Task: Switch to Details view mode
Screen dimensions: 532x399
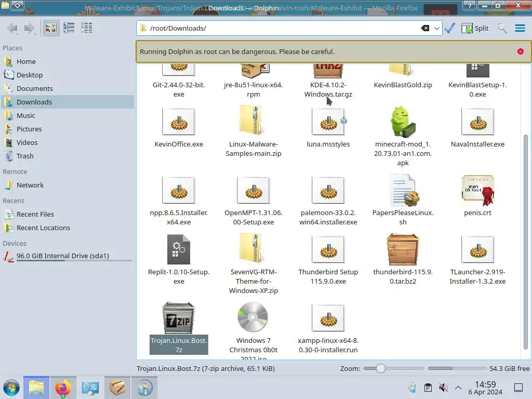Action: (x=87, y=28)
